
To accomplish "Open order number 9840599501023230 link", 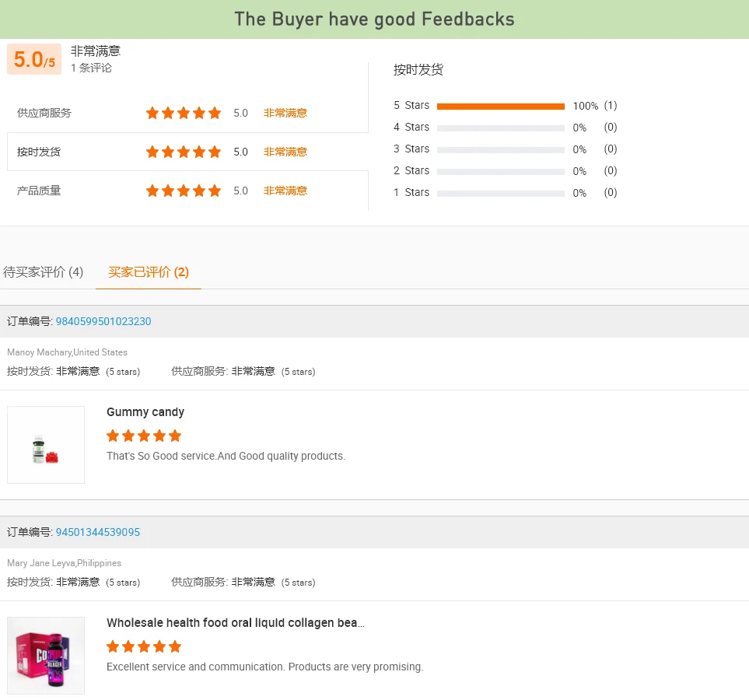I will point(103,321).
